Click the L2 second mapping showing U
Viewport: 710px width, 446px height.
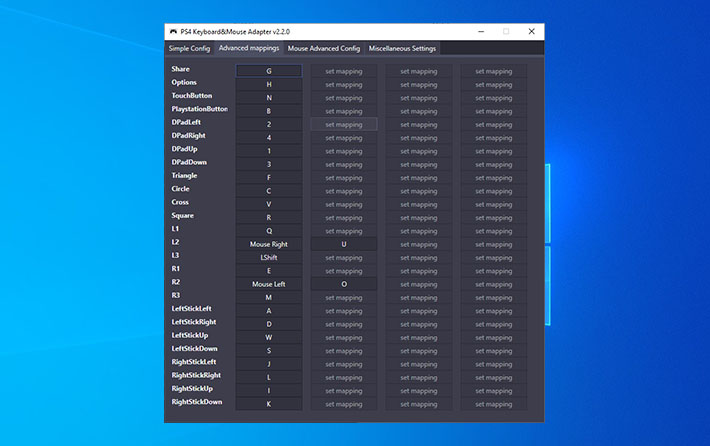click(x=344, y=244)
